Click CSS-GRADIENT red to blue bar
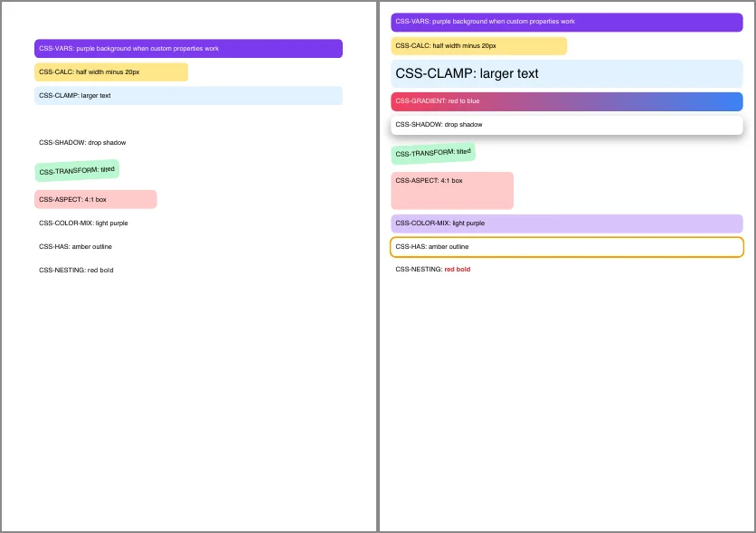Screen dimensions: 756x533 coord(566,101)
